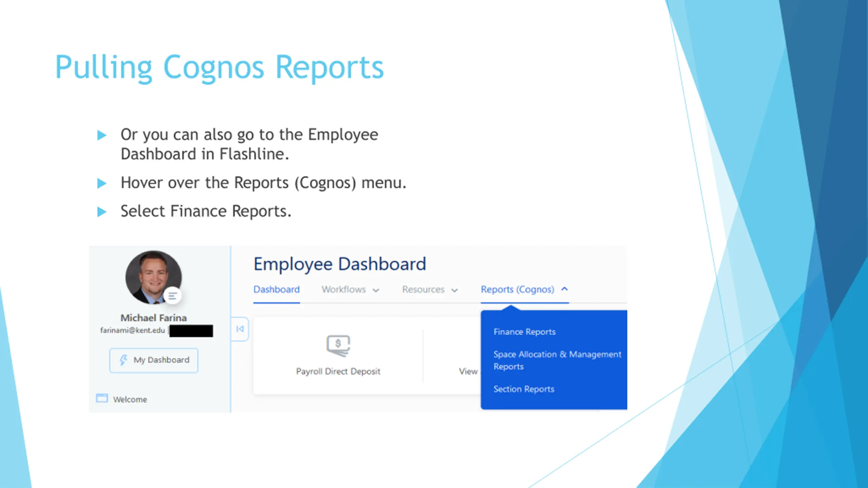The image size is (868, 488).
Task: Collapse the Reports (Cognos) chevron
Action: (565, 289)
